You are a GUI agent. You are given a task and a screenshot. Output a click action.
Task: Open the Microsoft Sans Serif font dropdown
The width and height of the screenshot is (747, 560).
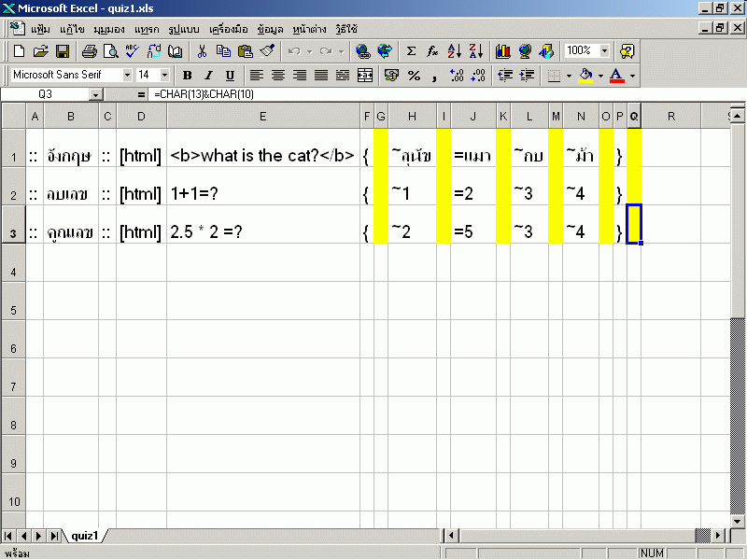pyautogui.click(x=127, y=75)
